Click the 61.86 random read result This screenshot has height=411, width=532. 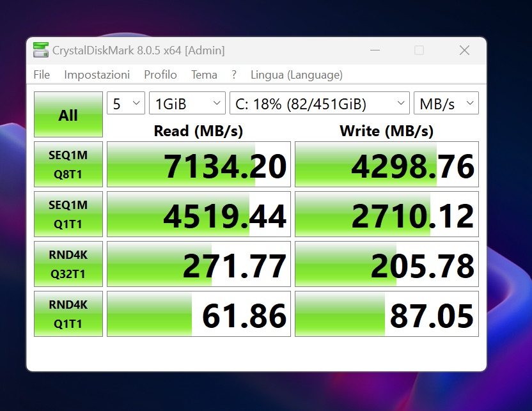click(199, 314)
